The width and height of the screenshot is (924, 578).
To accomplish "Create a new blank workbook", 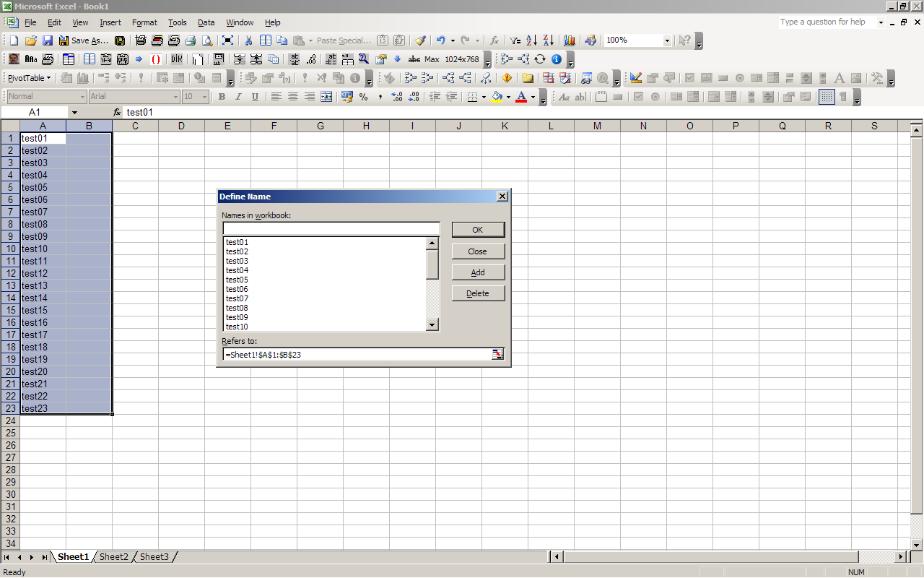I will [14, 40].
